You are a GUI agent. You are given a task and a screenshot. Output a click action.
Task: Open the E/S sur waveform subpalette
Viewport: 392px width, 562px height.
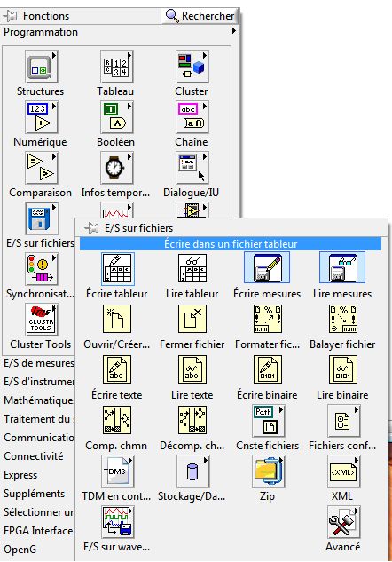pyautogui.click(x=117, y=522)
